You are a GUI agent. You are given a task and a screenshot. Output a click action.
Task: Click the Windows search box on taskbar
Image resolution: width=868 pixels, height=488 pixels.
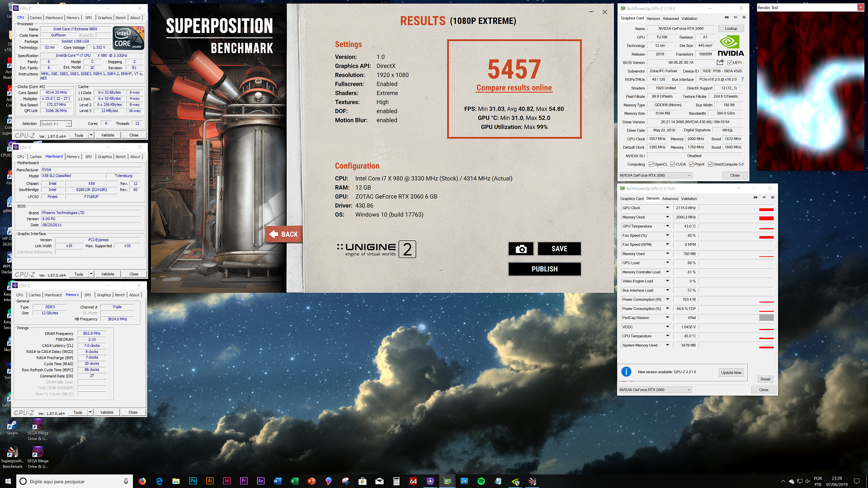pos(75,481)
